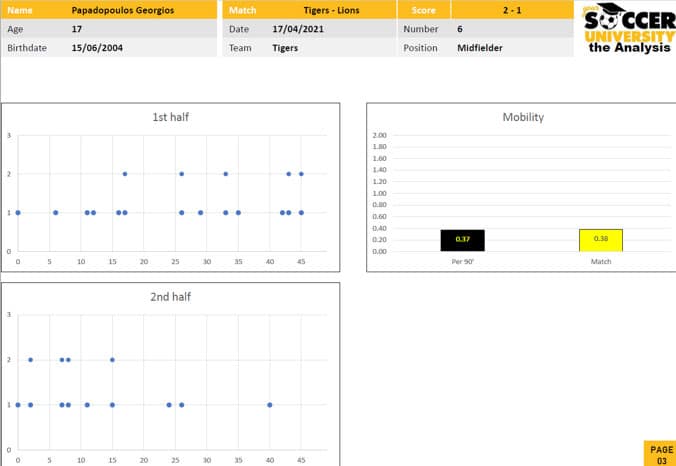
Task: Select the black Per 90' bar
Action: coord(462,240)
